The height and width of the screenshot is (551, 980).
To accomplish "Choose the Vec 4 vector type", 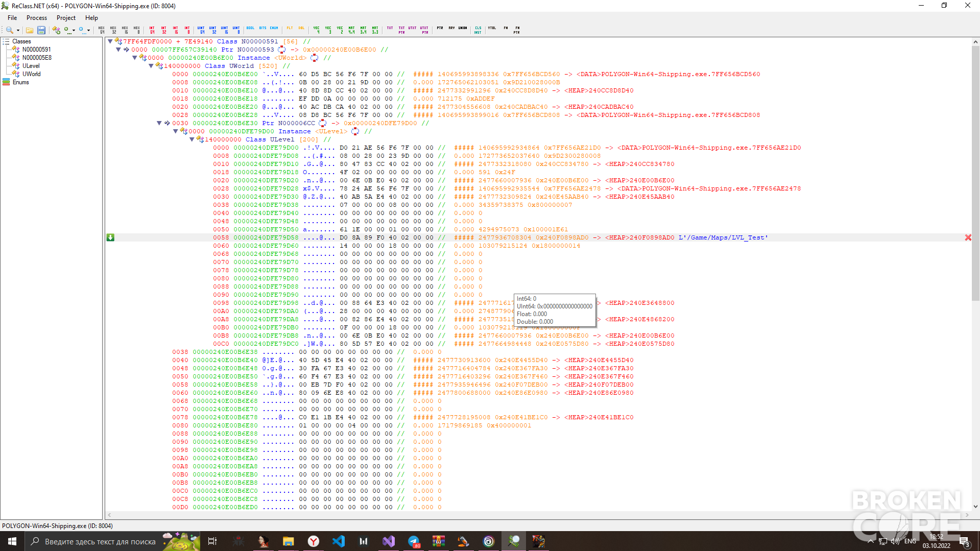I will click(317, 30).
